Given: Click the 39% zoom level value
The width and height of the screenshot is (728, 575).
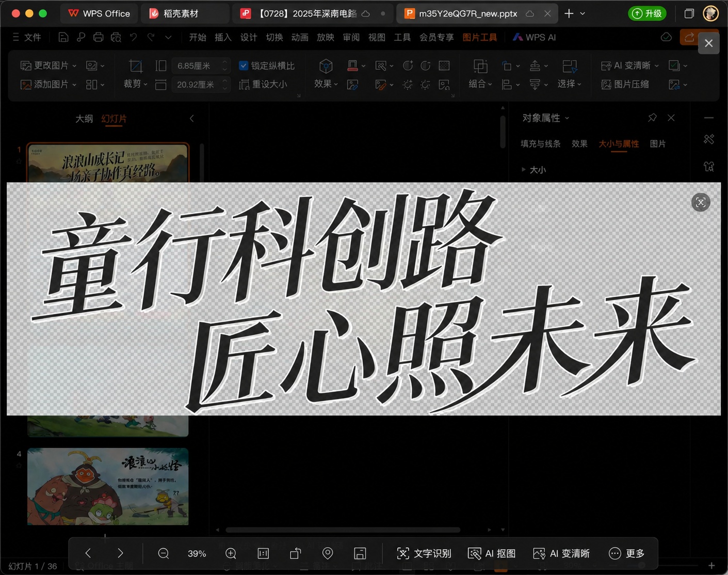Looking at the screenshot, I should (197, 553).
